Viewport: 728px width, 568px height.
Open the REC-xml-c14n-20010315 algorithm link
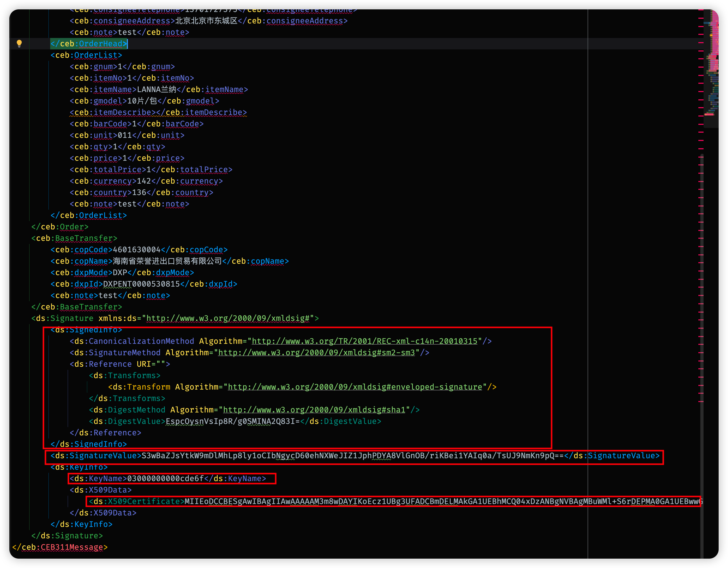(x=364, y=341)
